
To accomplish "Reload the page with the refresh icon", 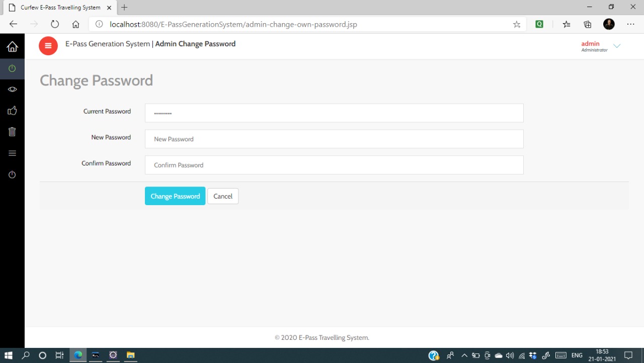I will tap(55, 24).
